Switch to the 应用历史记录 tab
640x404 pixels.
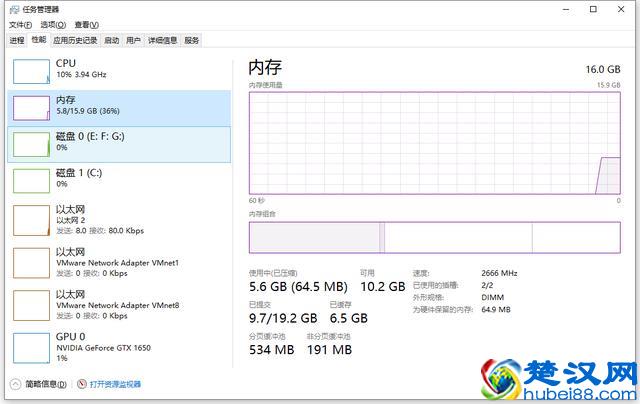coord(75,40)
